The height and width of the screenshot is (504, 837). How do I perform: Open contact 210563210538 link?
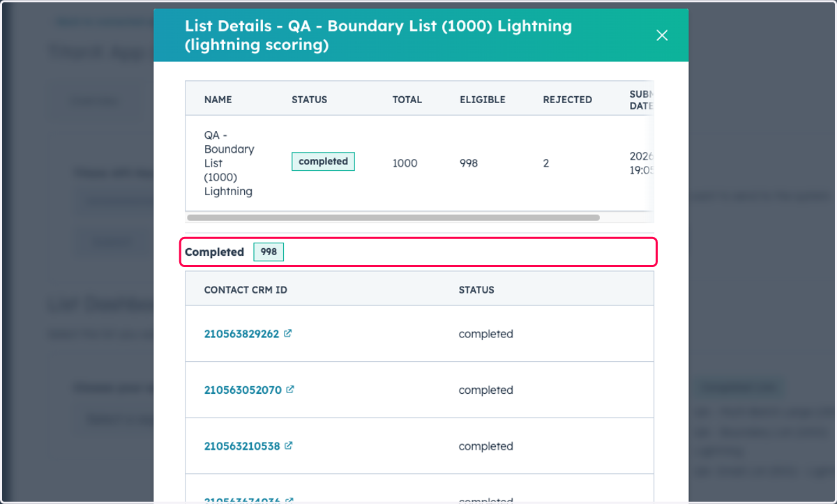click(x=242, y=446)
